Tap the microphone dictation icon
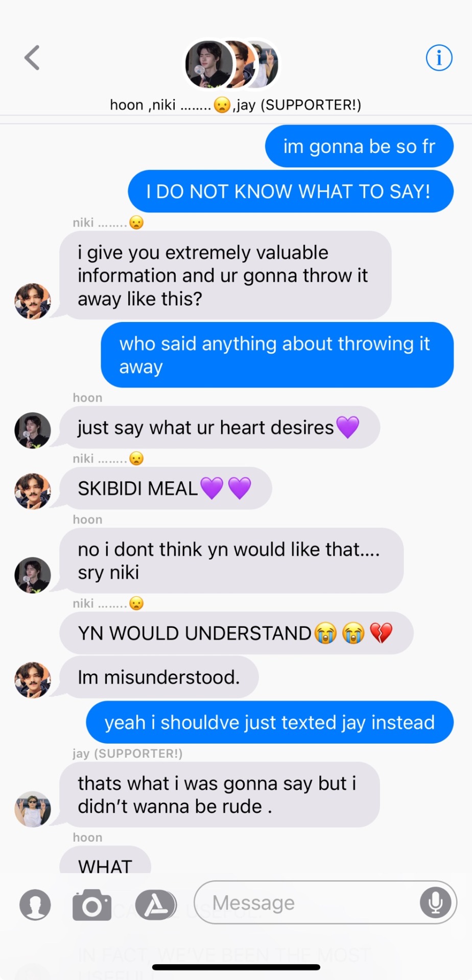 click(x=435, y=902)
